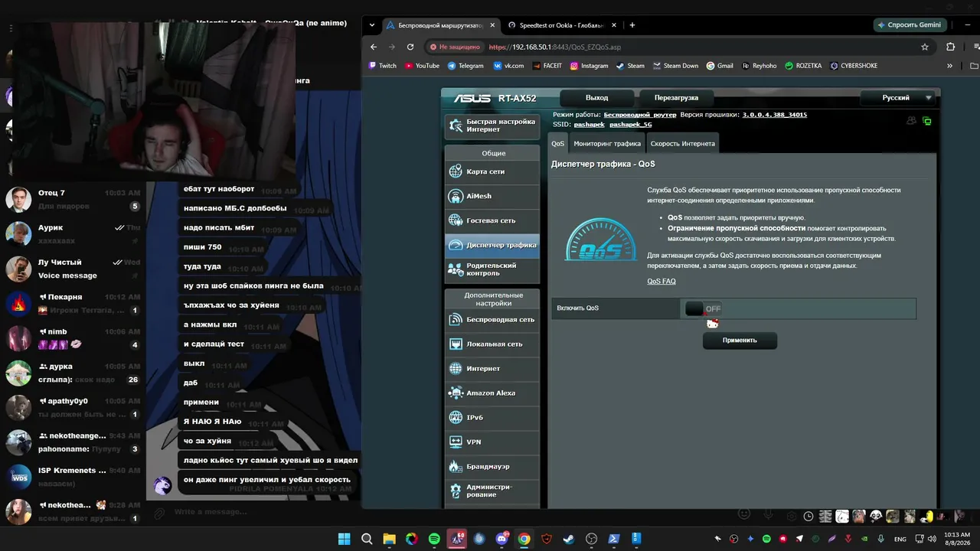Open the QoS FAQ link
Image resolution: width=980 pixels, height=551 pixels.
(x=661, y=282)
